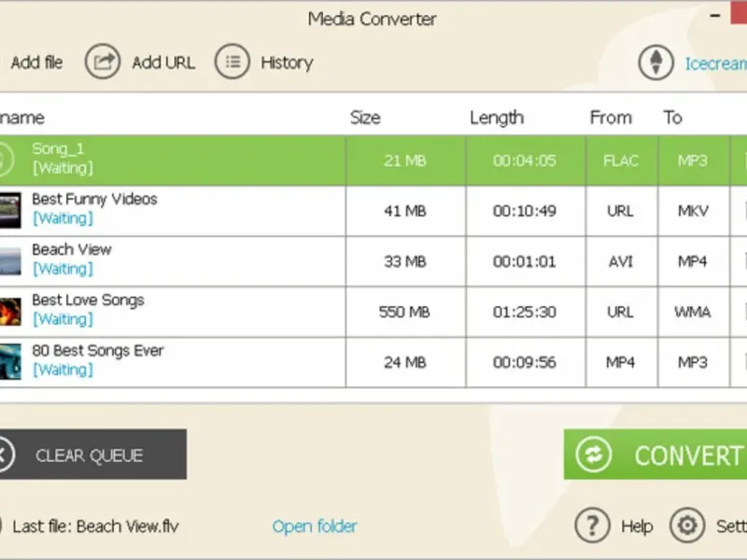Screen dimensions: 747x560
Task: Click the AVI source format cell
Action: [621, 261]
